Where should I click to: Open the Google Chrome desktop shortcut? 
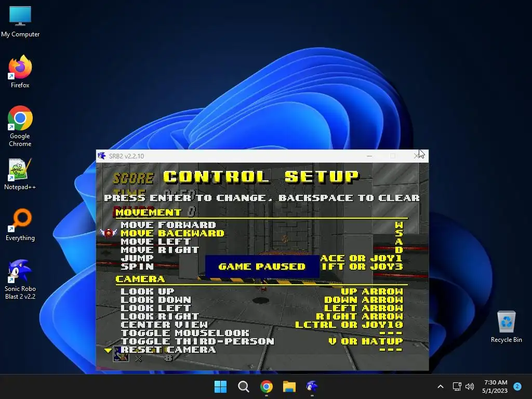(x=20, y=126)
